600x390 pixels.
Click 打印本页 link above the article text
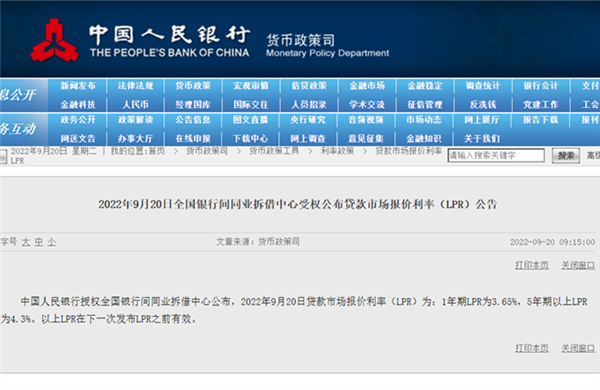(532, 265)
